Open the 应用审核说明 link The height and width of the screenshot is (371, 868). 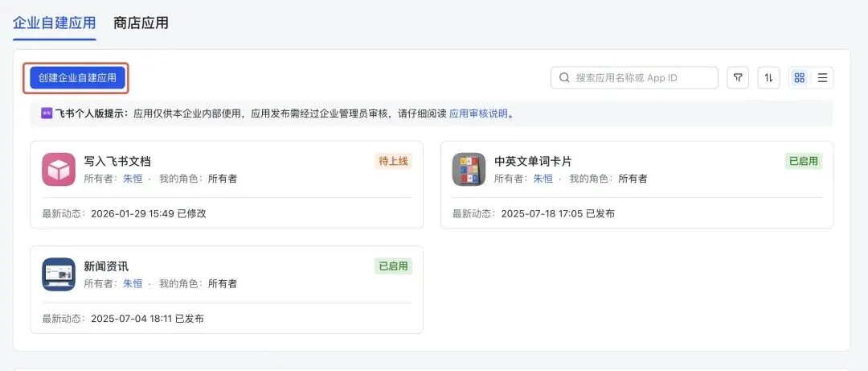pos(478,113)
